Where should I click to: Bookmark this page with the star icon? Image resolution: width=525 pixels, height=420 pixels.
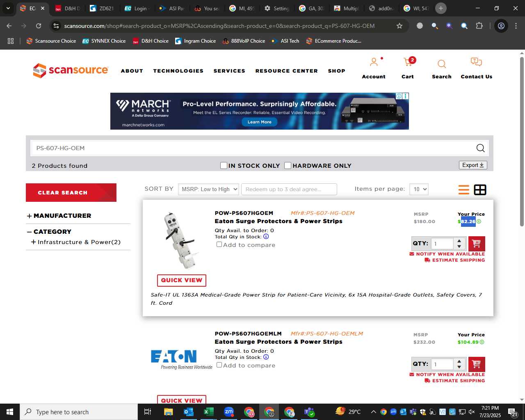point(399,26)
